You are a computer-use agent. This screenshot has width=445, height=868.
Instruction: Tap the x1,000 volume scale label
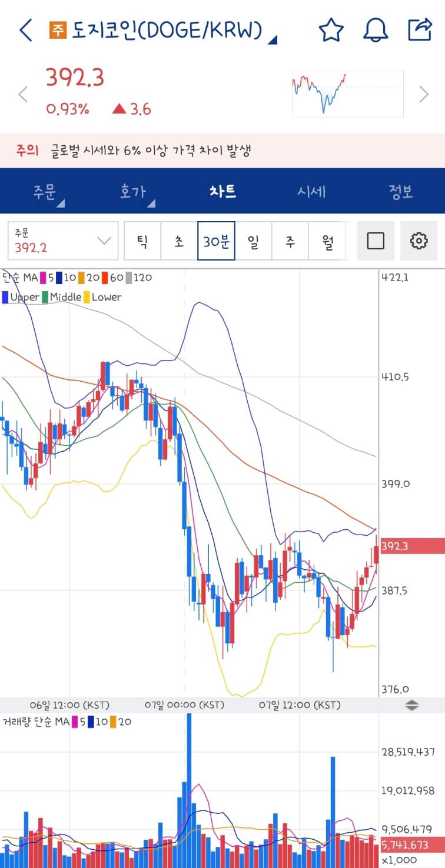click(400, 860)
